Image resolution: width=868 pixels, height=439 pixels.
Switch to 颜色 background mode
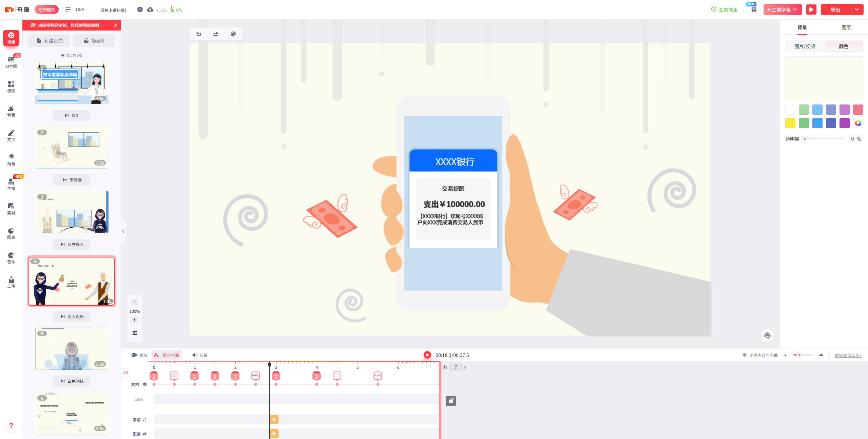pyautogui.click(x=844, y=46)
